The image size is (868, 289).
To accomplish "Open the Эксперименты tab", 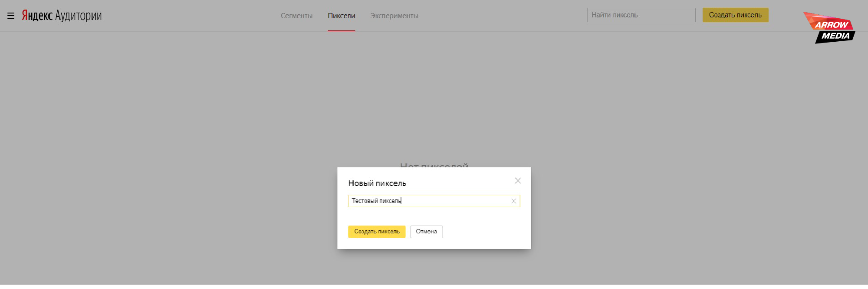I will (x=394, y=16).
